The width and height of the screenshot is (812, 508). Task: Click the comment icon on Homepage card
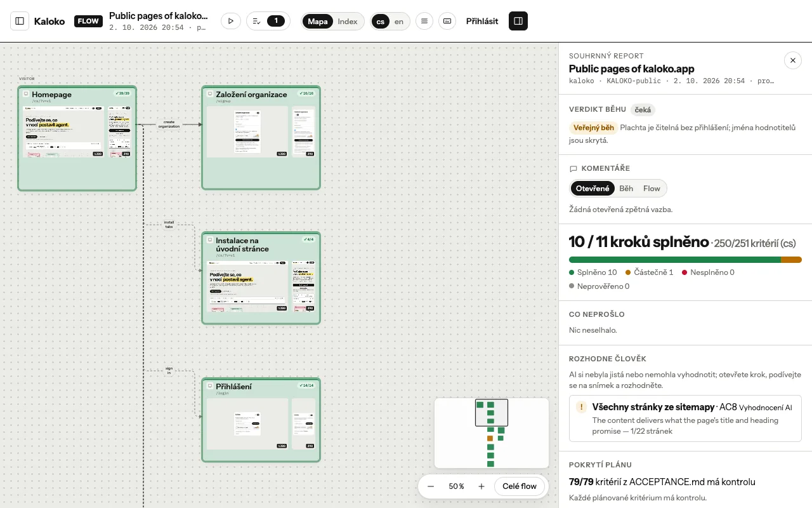pos(26,94)
